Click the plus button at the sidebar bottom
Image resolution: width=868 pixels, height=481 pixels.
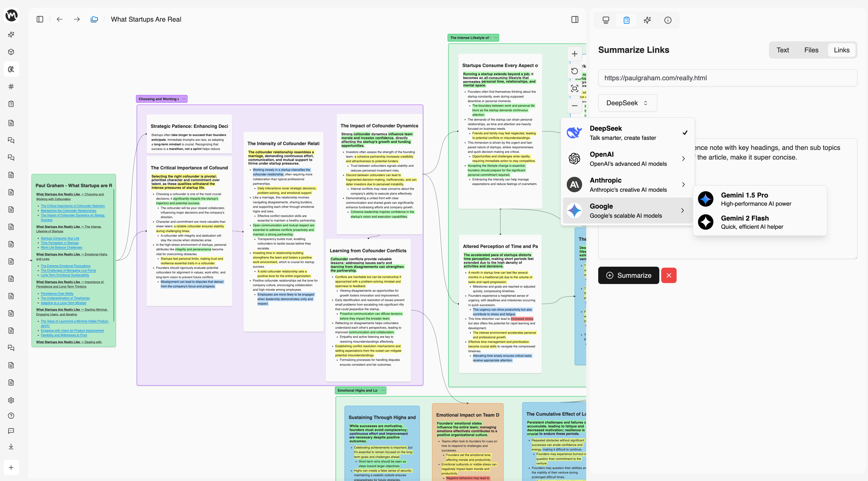(x=11, y=468)
